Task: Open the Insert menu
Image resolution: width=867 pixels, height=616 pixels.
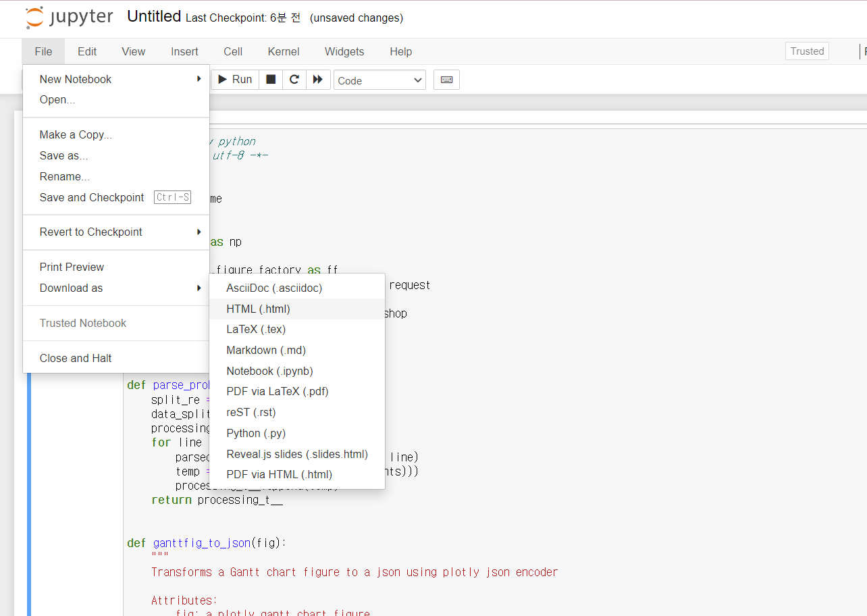Action: (x=184, y=51)
